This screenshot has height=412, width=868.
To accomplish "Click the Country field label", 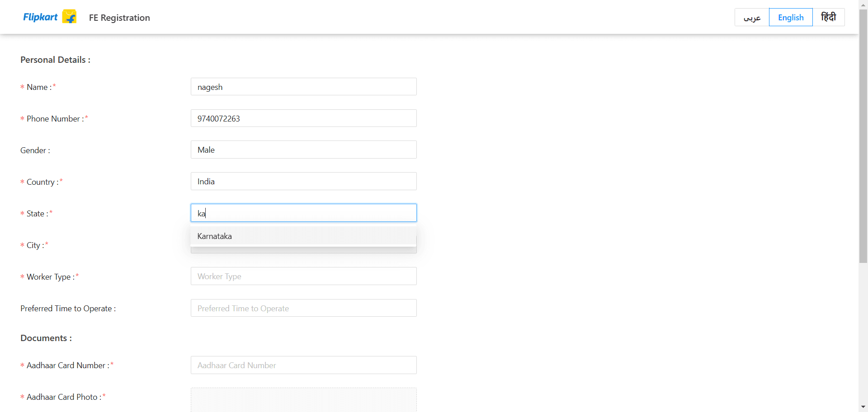I will [42, 182].
